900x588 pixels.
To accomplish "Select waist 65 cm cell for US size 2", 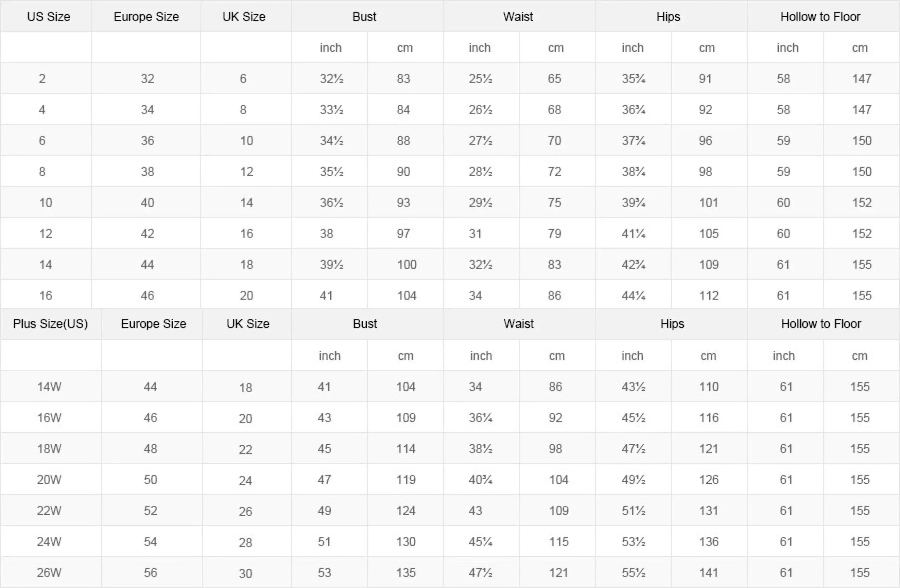I will click(554, 78).
